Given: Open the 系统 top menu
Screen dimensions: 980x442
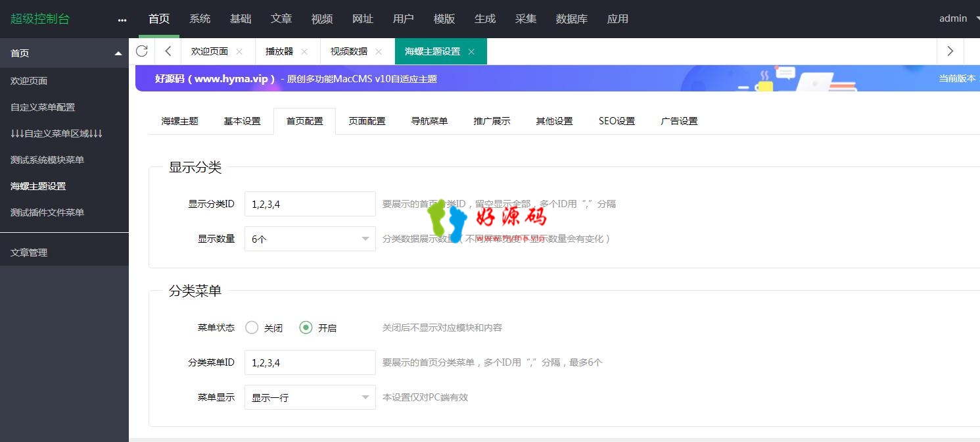Looking at the screenshot, I should [x=200, y=19].
